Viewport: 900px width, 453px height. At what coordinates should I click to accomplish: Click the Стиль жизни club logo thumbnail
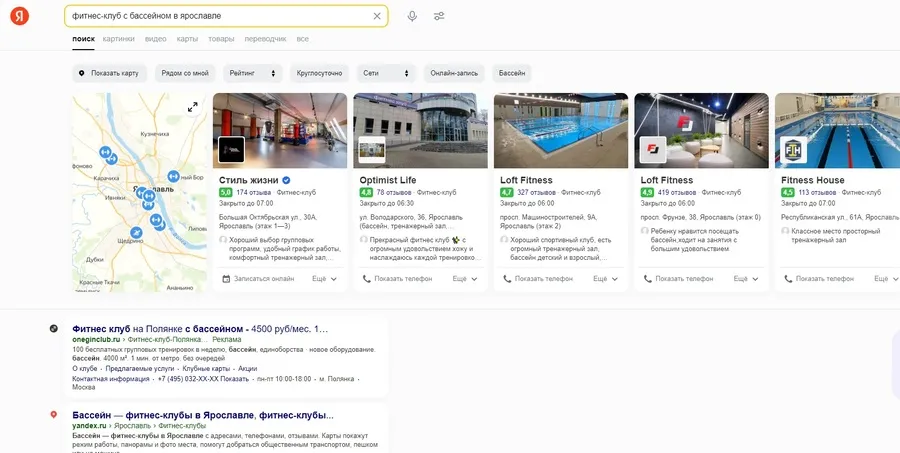(x=231, y=150)
